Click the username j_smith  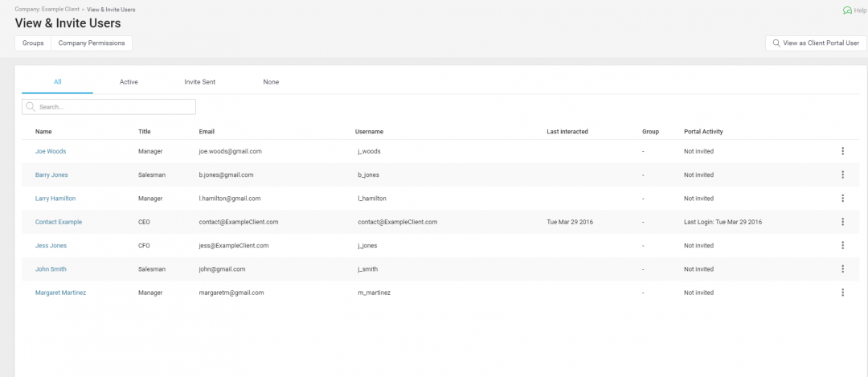[368, 268]
